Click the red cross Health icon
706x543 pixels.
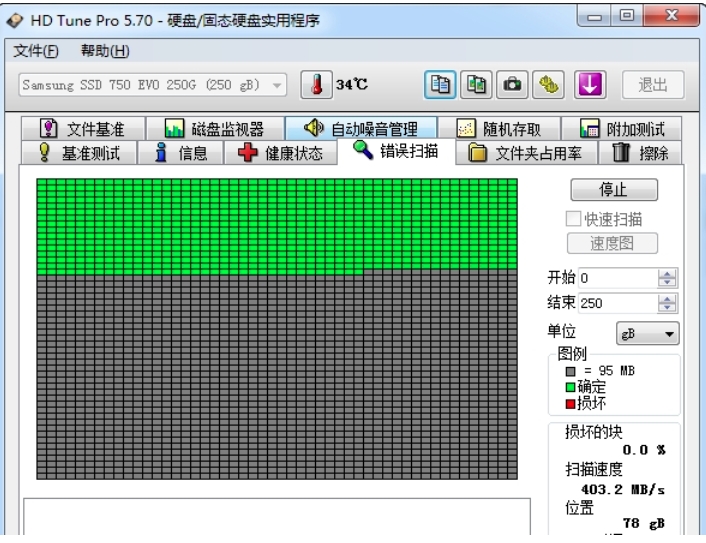247,153
